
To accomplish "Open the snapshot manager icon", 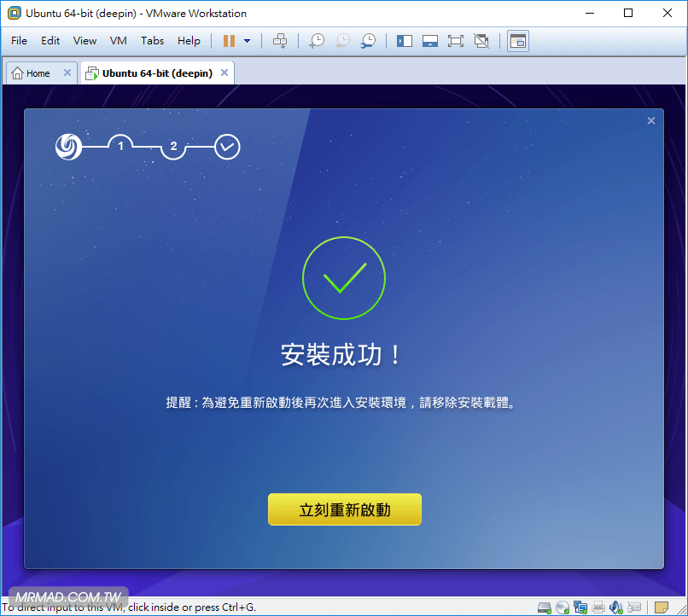I will pos(368,41).
